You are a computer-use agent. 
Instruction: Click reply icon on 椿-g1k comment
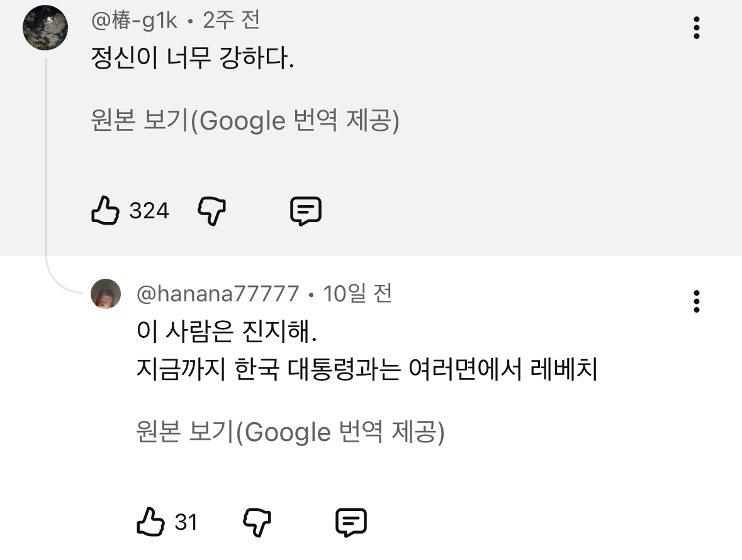(306, 211)
